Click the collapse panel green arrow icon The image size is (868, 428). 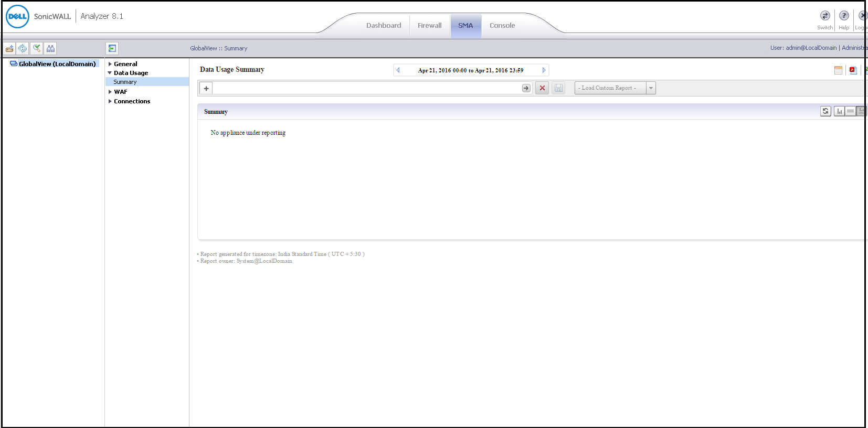click(112, 49)
